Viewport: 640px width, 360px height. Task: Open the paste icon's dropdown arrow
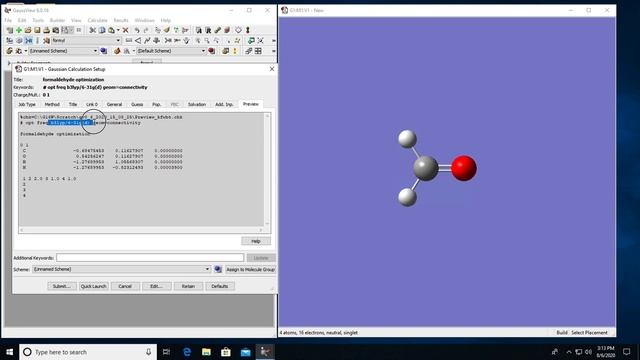(x=118, y=30)
